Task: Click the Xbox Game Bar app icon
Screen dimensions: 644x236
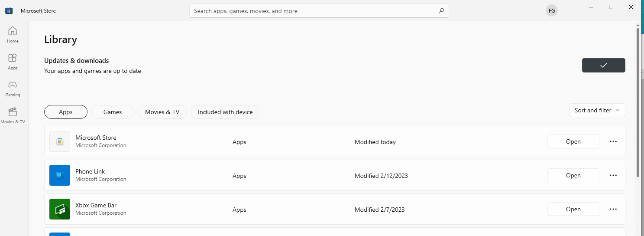Action: click(x=60, y=209)
